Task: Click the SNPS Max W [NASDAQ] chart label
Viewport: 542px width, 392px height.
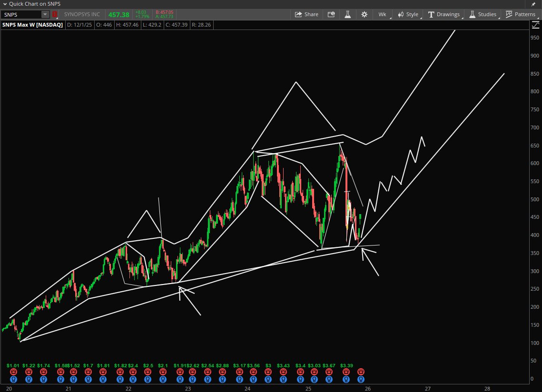Action: (x=32, y=25)
